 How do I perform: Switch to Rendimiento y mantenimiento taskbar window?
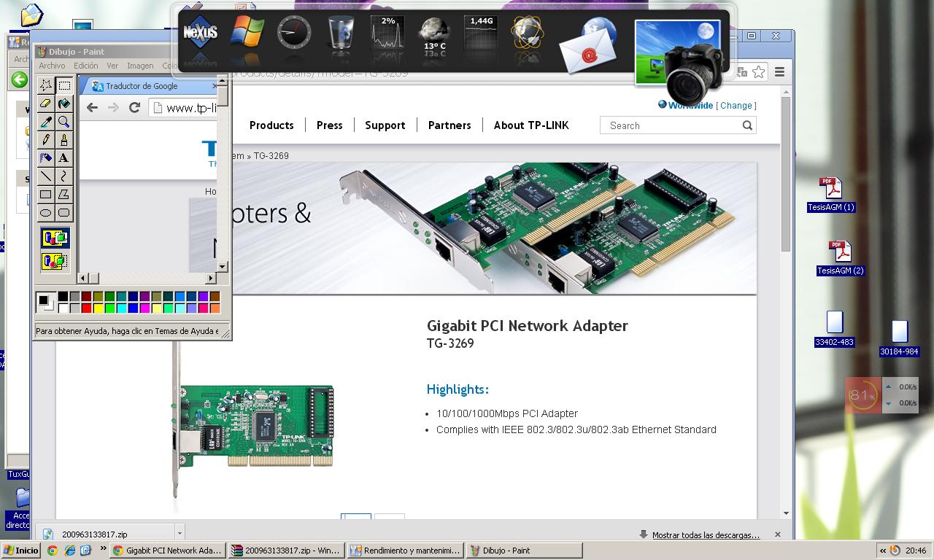(x=405, y=551)
